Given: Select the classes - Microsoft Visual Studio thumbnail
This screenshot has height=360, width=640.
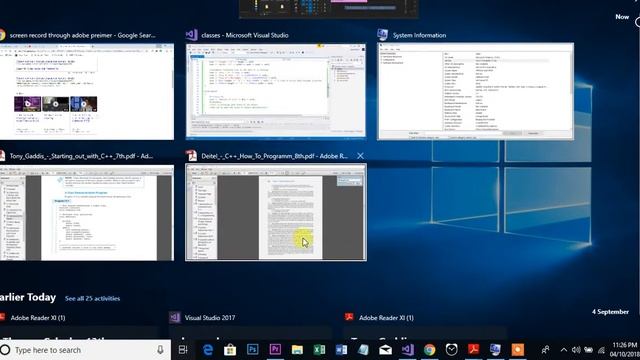Looking at the screenshot, I should (276, 91).
